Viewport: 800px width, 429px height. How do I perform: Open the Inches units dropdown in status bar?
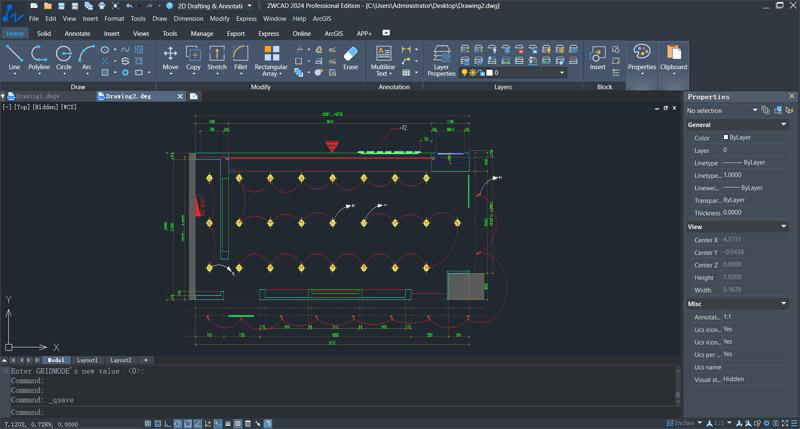click(x=699, y=423)
